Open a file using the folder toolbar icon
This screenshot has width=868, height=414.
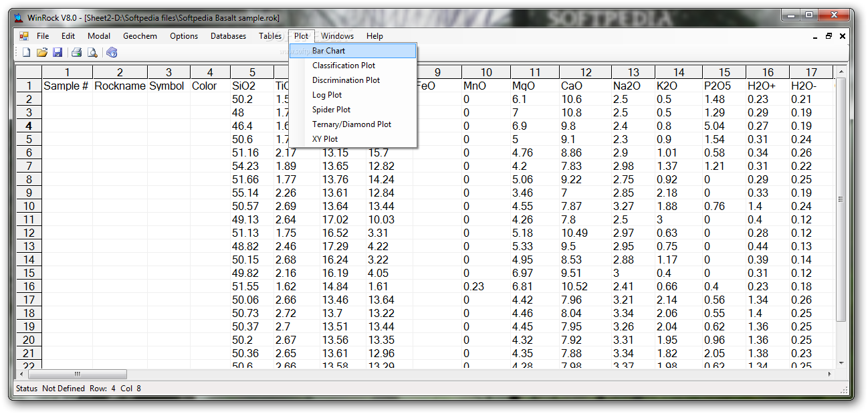point(41,52)
